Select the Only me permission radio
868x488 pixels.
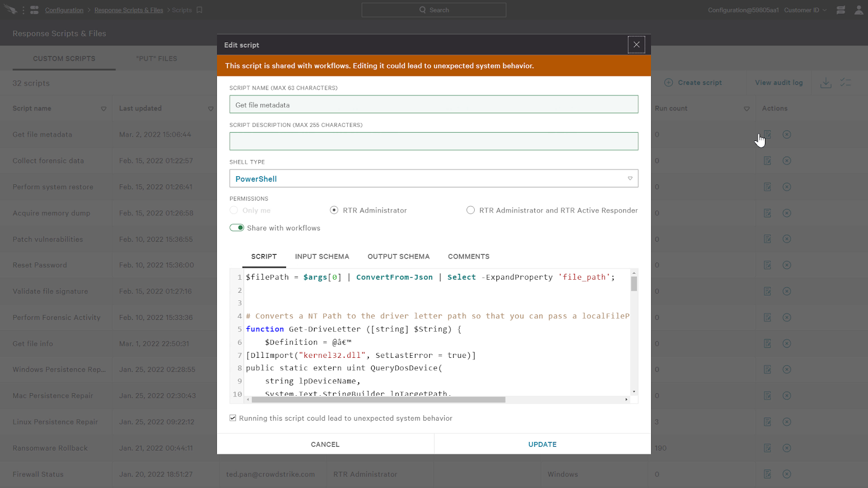[x=234, y=210]
